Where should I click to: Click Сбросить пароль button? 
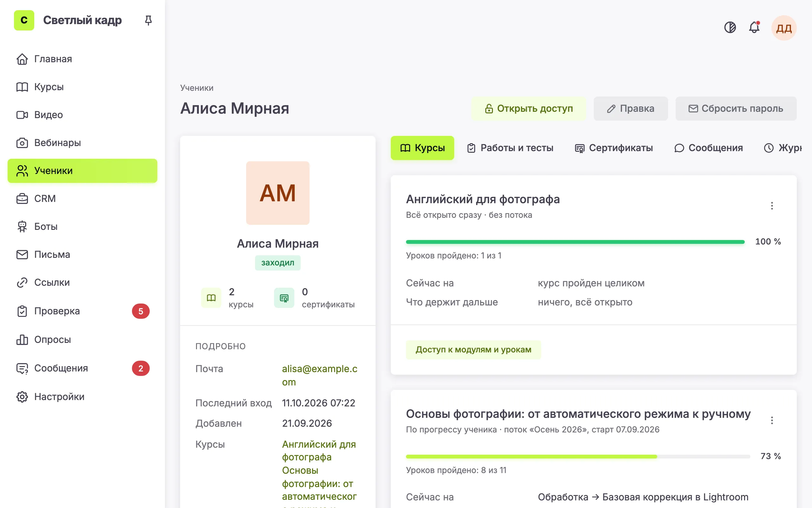coord(736,109)
